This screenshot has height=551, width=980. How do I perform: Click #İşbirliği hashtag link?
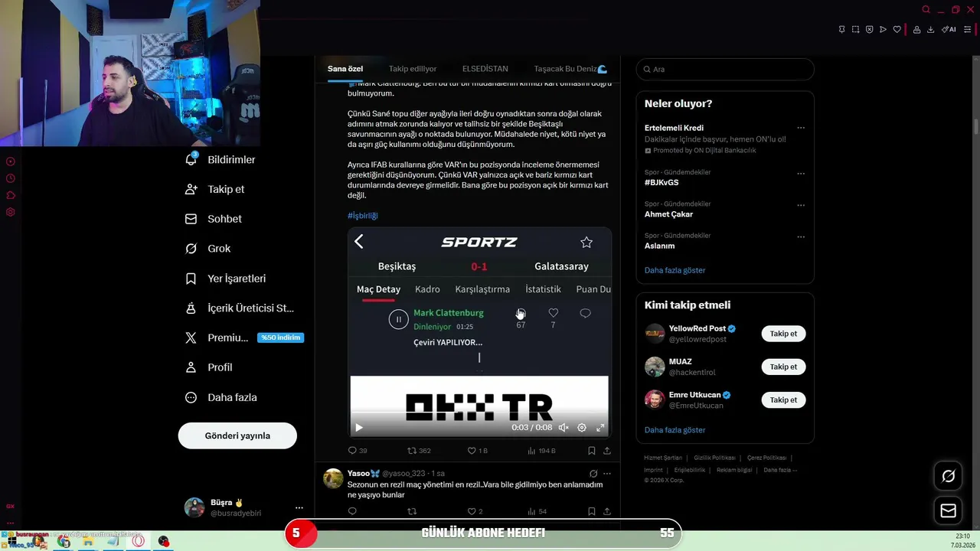[363, 216]
